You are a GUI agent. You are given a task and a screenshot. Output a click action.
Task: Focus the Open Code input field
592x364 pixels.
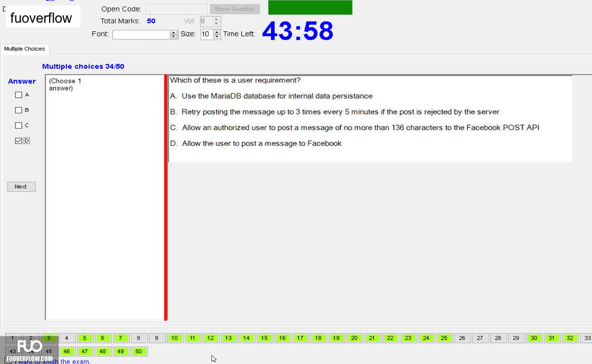click(x=176, y=9)
